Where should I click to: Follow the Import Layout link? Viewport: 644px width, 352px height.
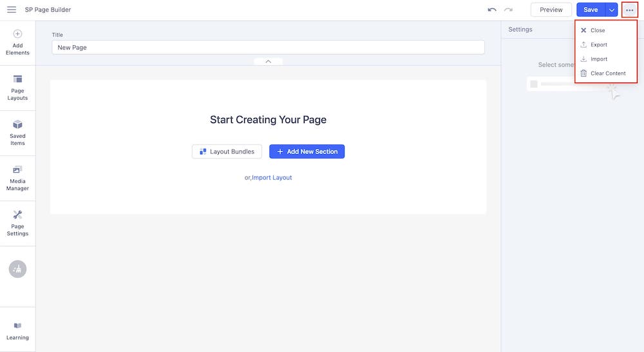click(x=272, y=177)
